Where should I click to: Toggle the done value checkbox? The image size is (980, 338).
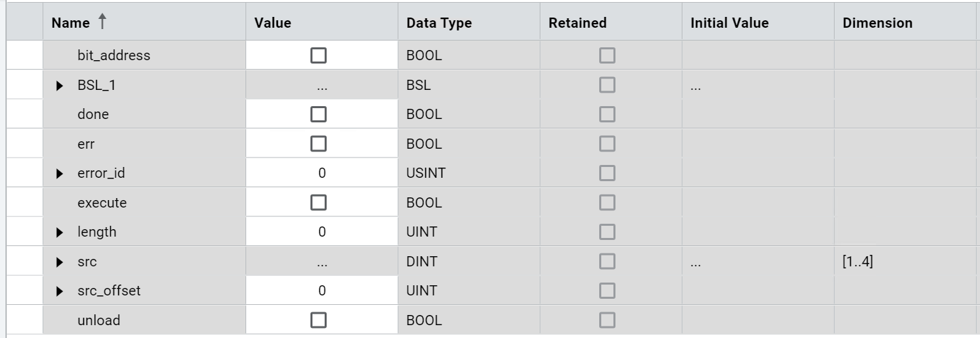click(318, 115)
